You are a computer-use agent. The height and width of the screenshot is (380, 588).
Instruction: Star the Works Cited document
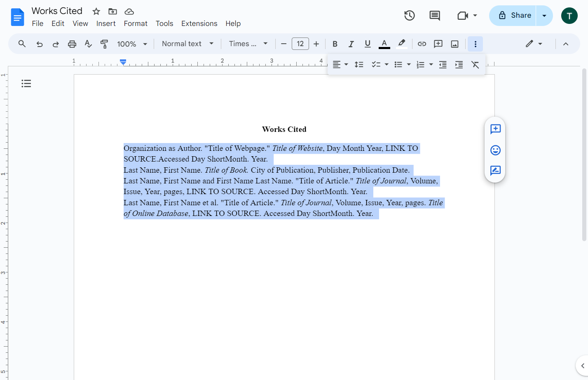[96, 11]
